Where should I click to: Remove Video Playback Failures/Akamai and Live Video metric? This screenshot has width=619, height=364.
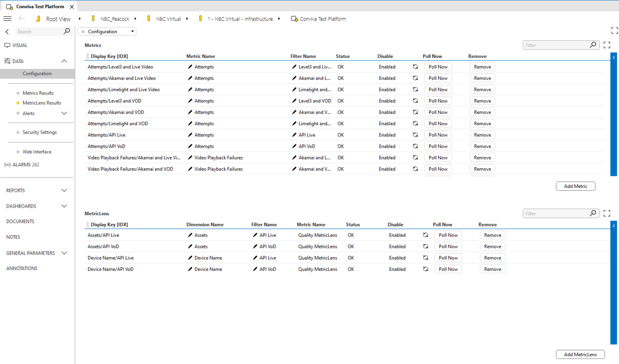pyautogui.click(x=482, y=157)
